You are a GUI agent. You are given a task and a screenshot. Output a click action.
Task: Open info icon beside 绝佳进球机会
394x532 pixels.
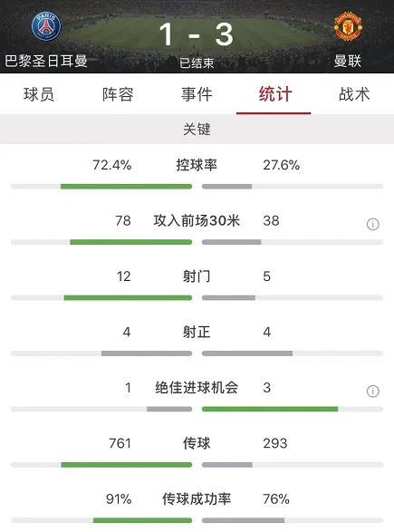(x=372, y=391)
